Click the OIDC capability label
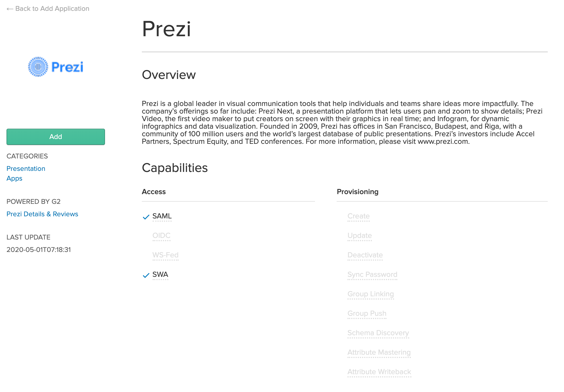The width and height of the screenshot is (564, 392). pyautogui.click(x=161, y=235)
